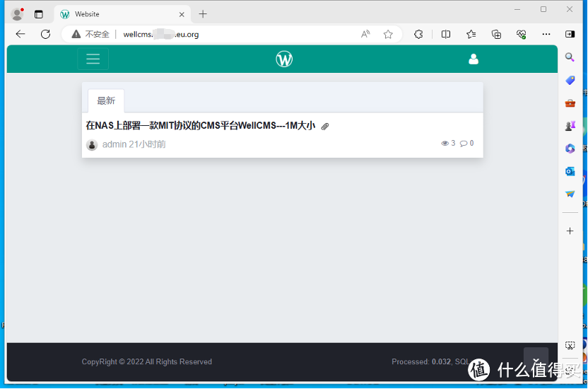Toggle split screen view
This screenshot has height=389, width=588.
click(446, 34)
